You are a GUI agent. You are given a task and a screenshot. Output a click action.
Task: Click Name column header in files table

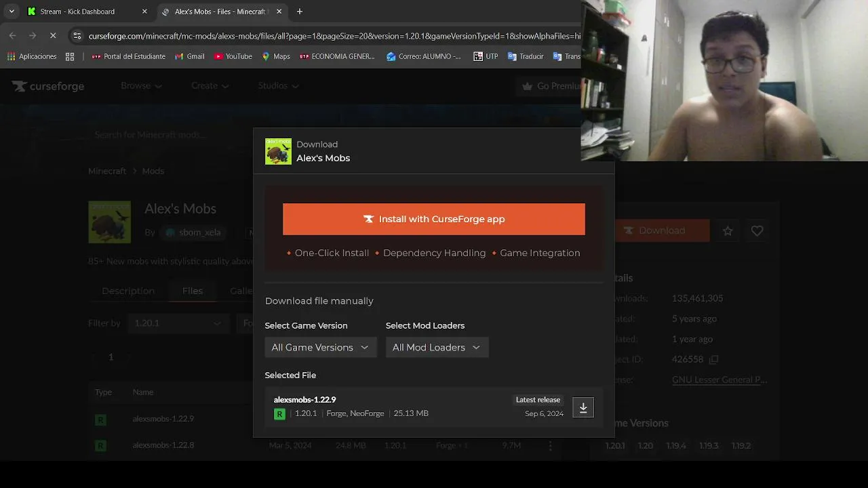[143, 392]
